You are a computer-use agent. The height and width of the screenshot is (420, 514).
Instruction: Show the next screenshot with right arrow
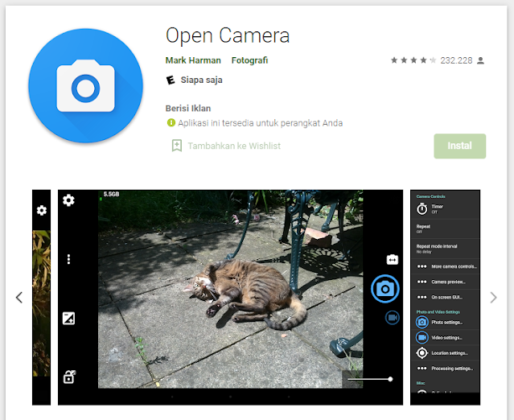click(493, 298)
